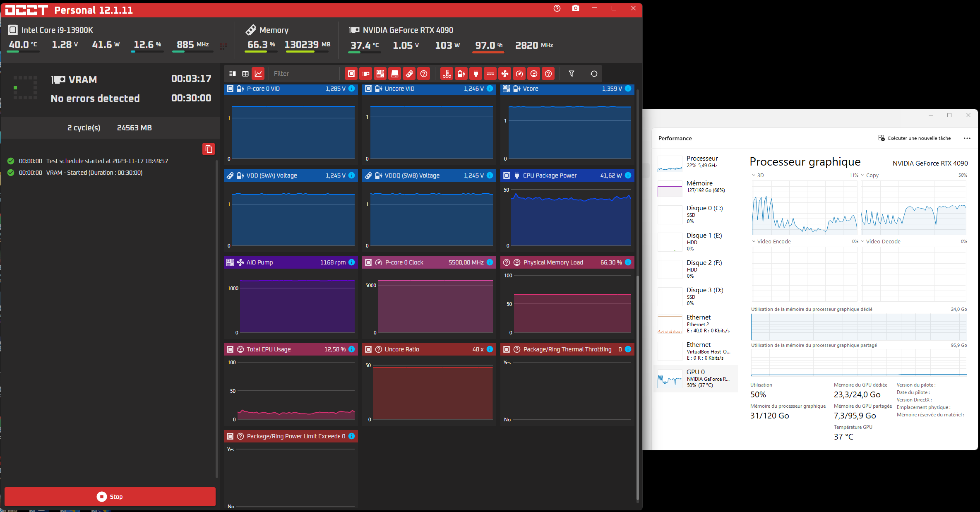The image size is (980, 512).
Task: Toggle the current sensor type filter
Action: 490,74
